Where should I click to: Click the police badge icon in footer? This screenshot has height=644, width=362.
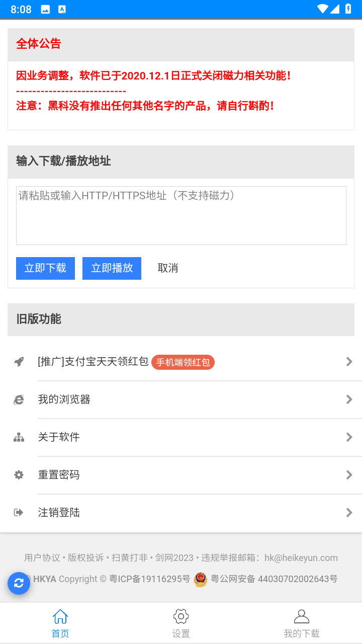click(x=201, y=579)
